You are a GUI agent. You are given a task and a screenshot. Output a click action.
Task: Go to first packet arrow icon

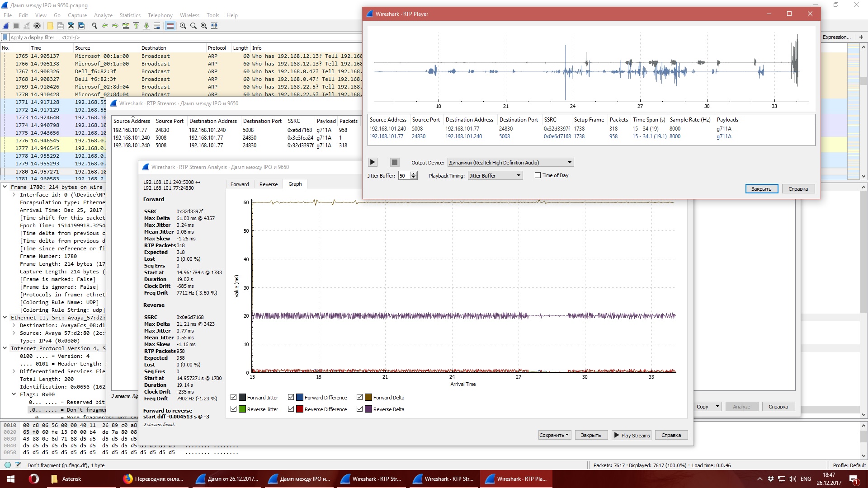coord(136,26)
